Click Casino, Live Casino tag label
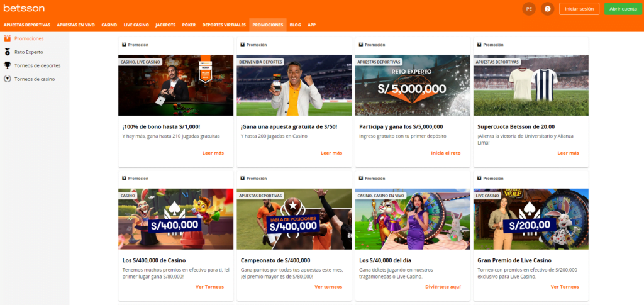Image resolution: width=644 pixels, height=305 pixels. (140, 62)
